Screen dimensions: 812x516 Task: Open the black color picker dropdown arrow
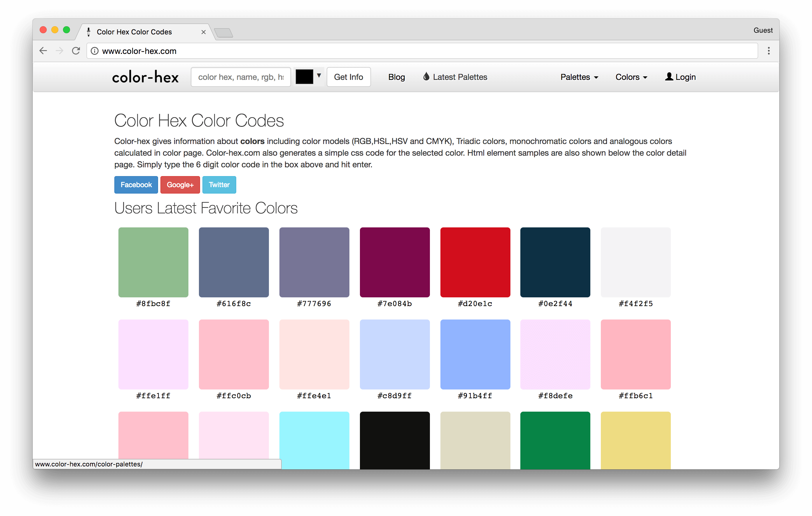click(319, 76)
